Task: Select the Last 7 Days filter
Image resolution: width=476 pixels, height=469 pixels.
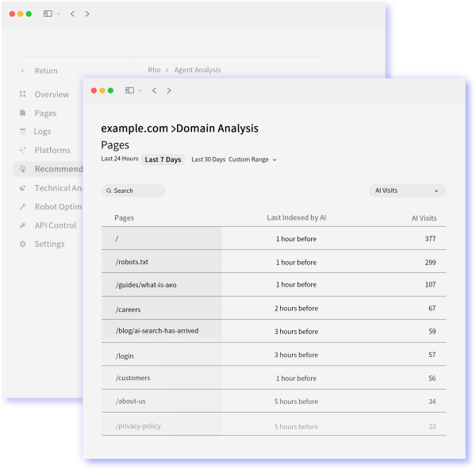Action: [x=163, y=160]
